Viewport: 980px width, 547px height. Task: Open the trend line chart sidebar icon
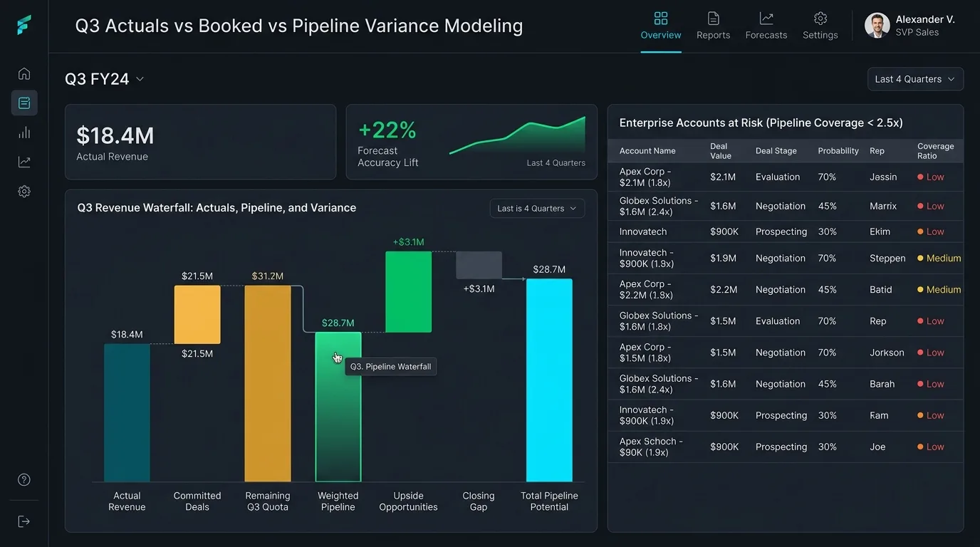[24, 162]
